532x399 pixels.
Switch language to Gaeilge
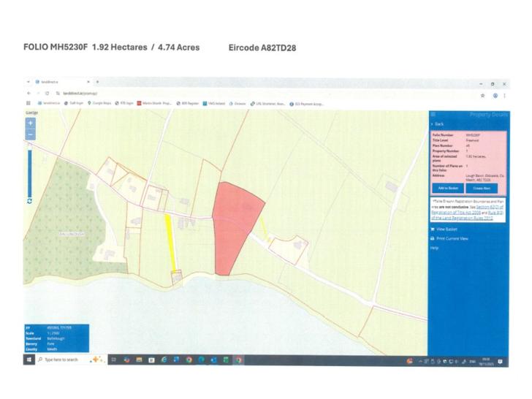pos(31,113)
